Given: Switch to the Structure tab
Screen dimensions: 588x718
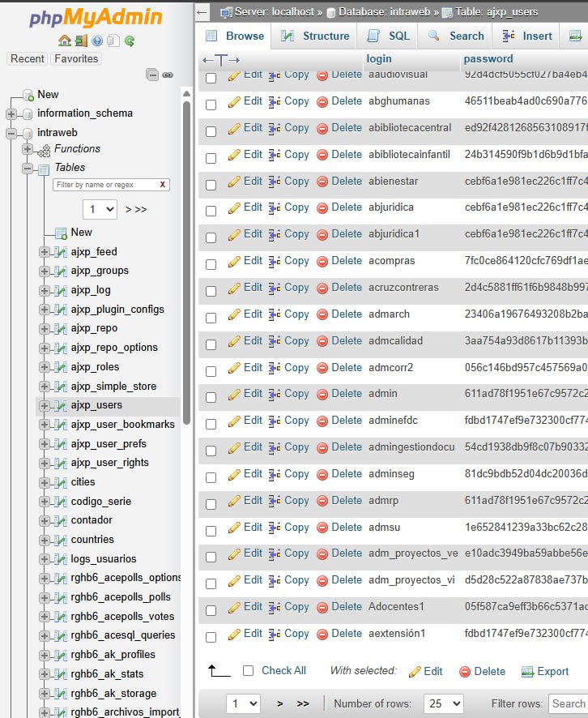Looking at the screenshot, I should click(314, 36).
